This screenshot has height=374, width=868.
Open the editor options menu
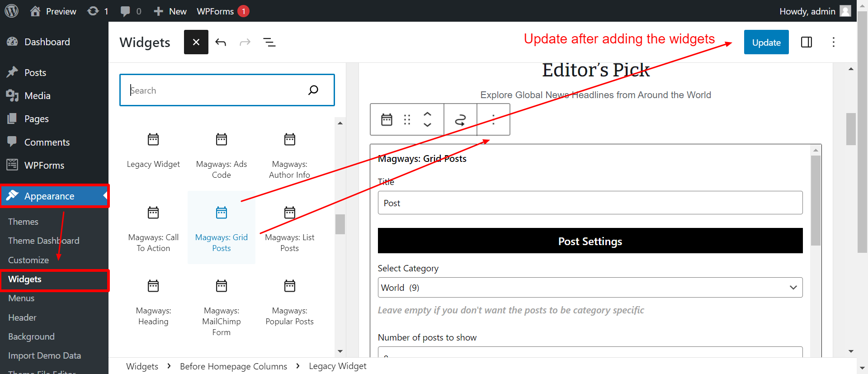pos(834,42)
